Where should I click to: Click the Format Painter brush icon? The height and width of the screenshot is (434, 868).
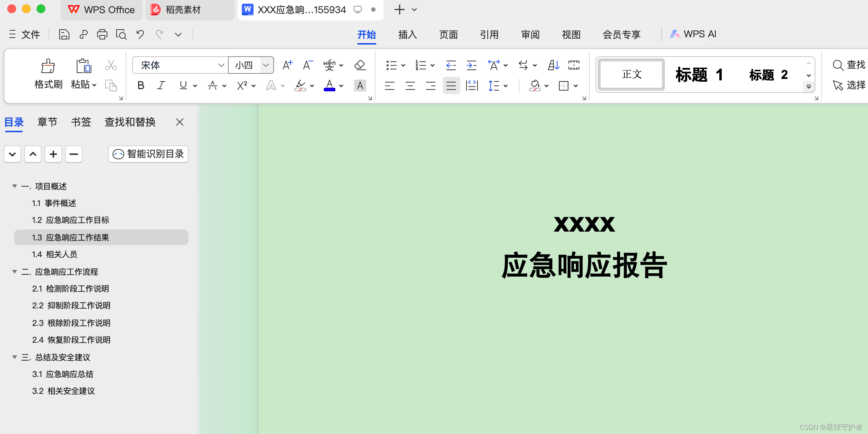pyautogui.click(x=48, y=66)
